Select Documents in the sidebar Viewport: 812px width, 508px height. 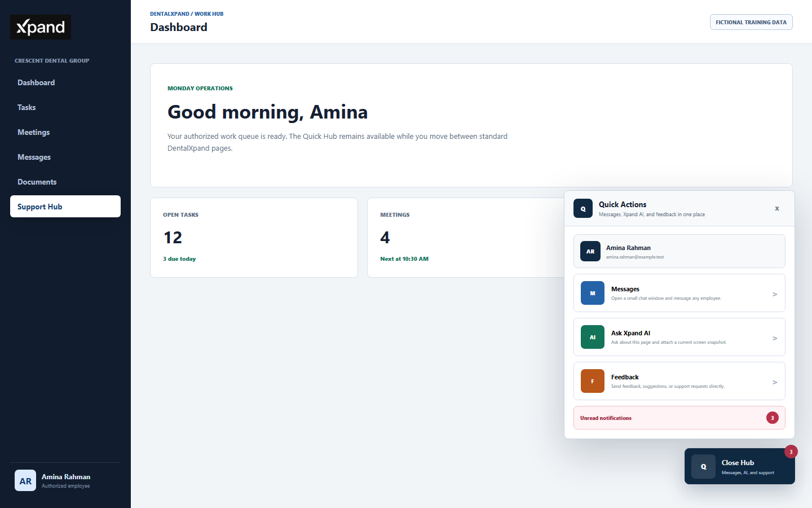[x=65, y=182]
